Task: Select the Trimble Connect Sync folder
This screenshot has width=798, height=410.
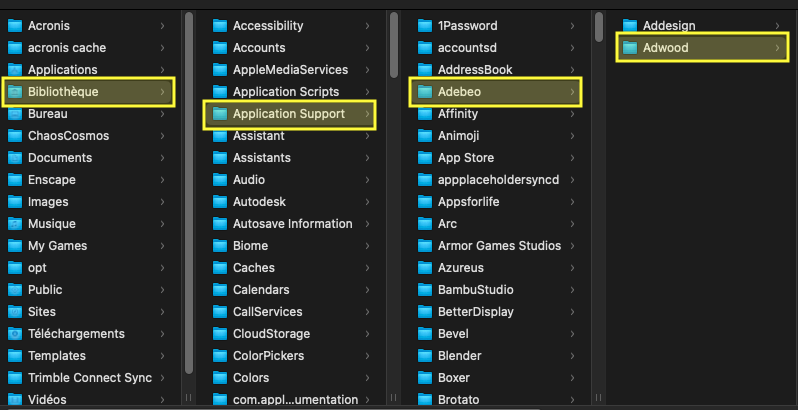Action: coord(89,378)
